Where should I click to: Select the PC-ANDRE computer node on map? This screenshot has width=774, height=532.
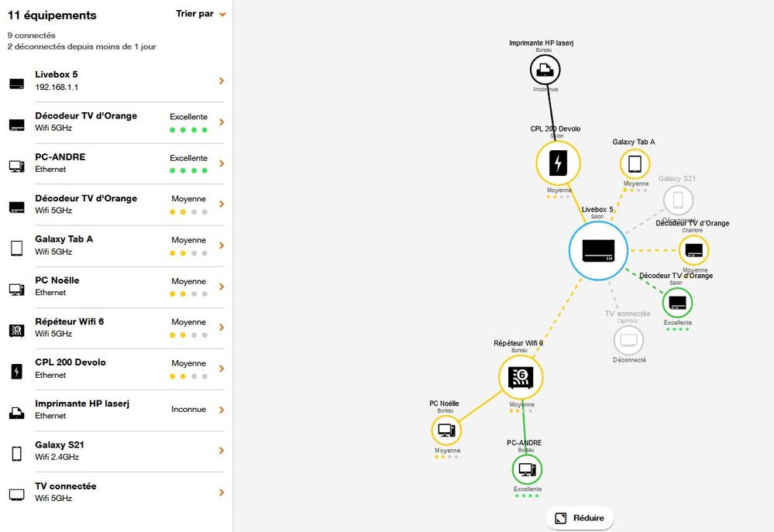(527, 469)
